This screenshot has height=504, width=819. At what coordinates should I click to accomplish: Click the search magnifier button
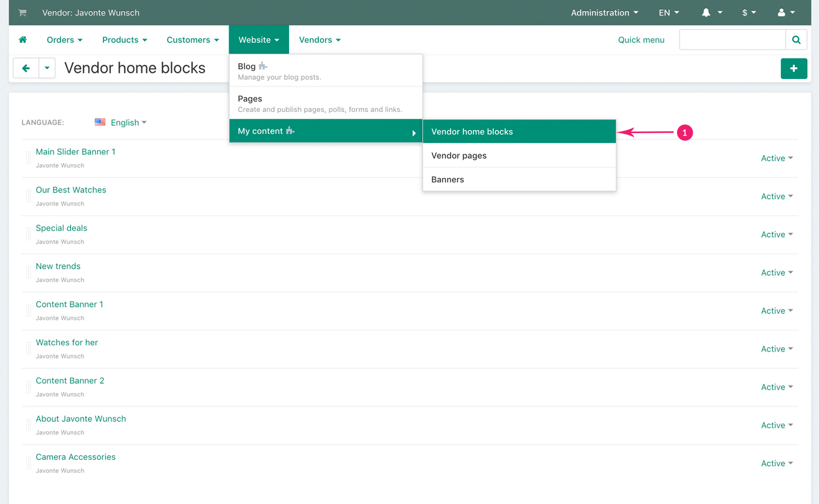[796, 40]
